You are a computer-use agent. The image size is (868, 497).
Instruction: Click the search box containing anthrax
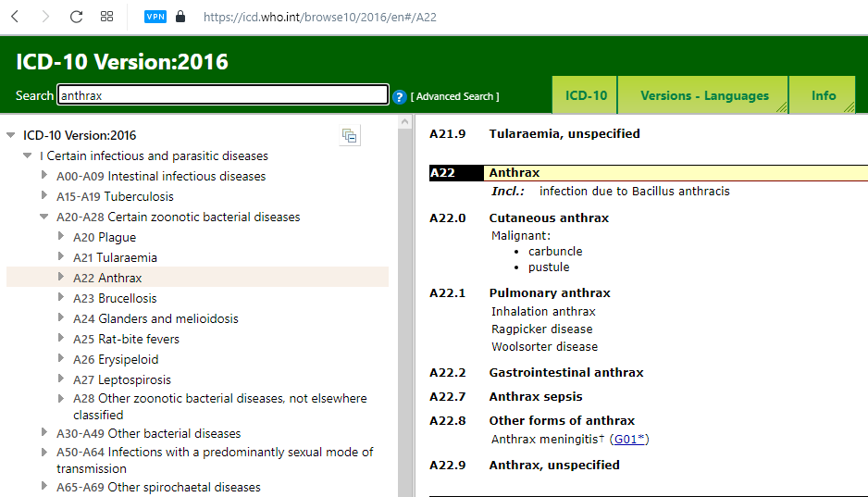[x=222, y=94]
